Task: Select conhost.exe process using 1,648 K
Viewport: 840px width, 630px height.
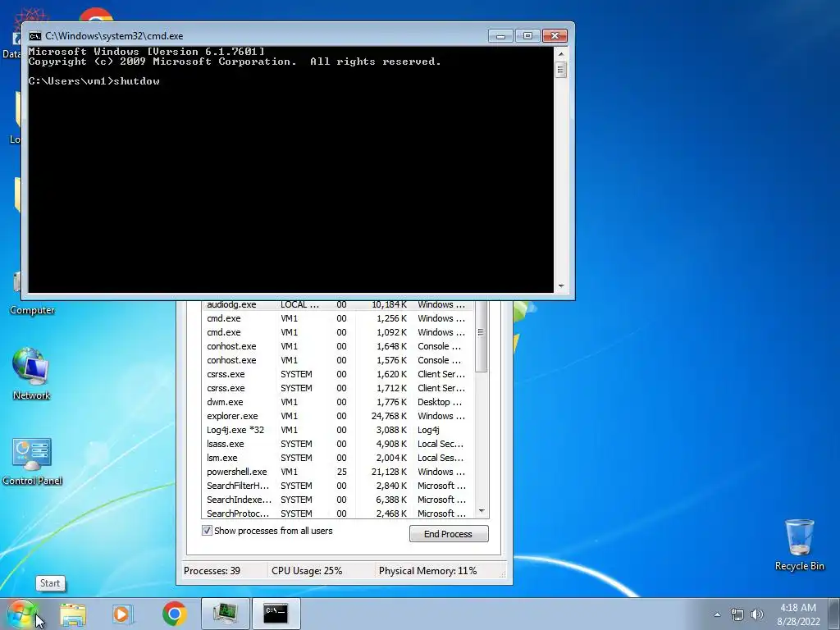Action: click(337, 346)
